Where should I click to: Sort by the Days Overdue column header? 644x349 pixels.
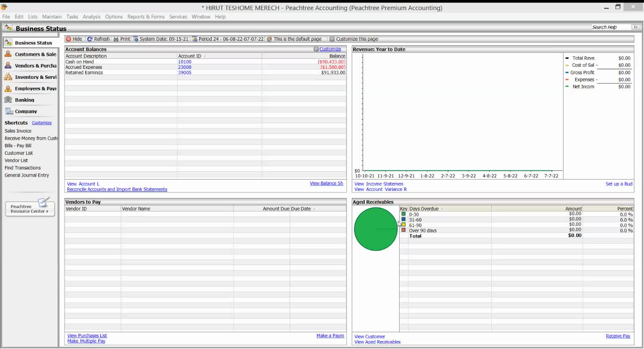449,208
